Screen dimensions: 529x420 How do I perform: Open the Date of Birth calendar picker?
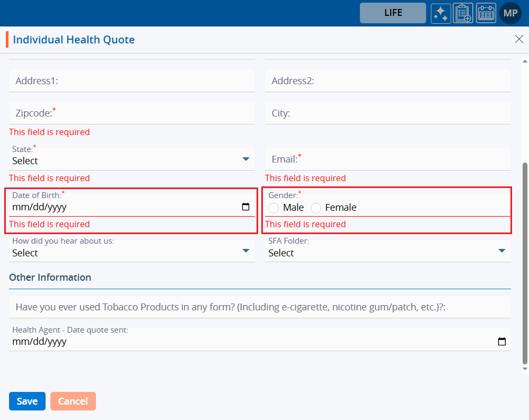tap(245, 207)
